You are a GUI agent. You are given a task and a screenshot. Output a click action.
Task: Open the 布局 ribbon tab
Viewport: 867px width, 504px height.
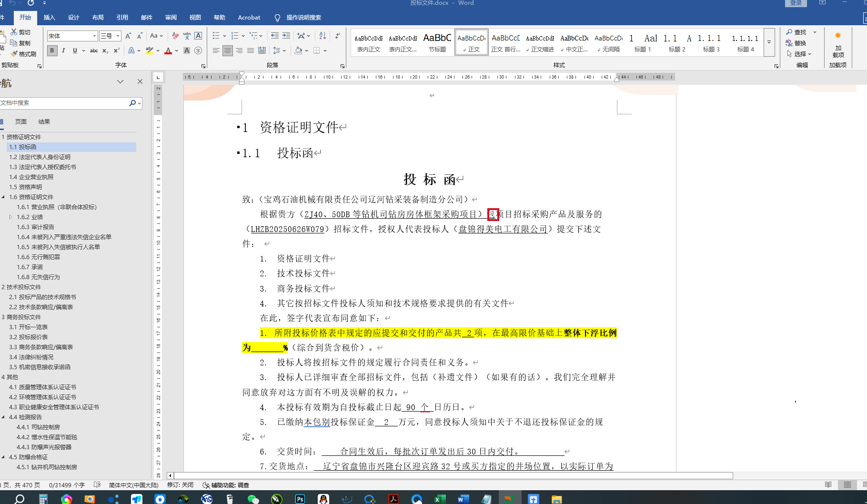pos(98,18)
